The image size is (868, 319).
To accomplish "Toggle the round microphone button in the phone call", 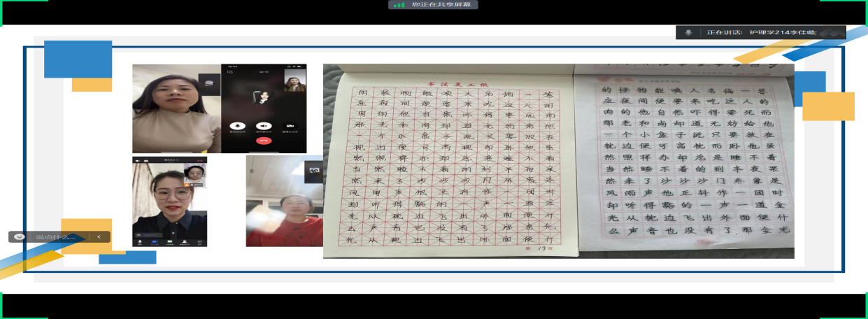I will [x=236, y=125].
